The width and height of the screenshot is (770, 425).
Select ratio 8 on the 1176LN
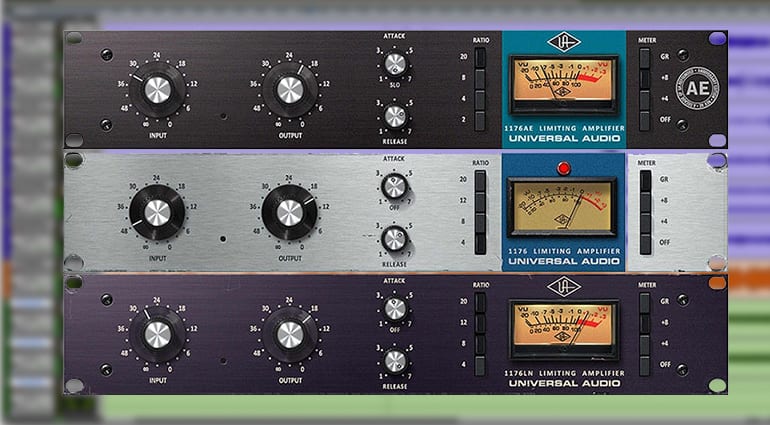pos(480,345)
